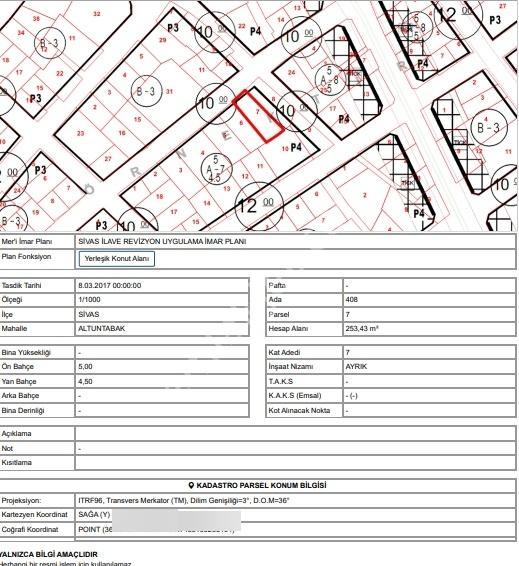Image resolution: width=519 pixels, height=566 pixels.
Task: Click the K.A.K.S (Emsal) label
Action: point(295,396)
